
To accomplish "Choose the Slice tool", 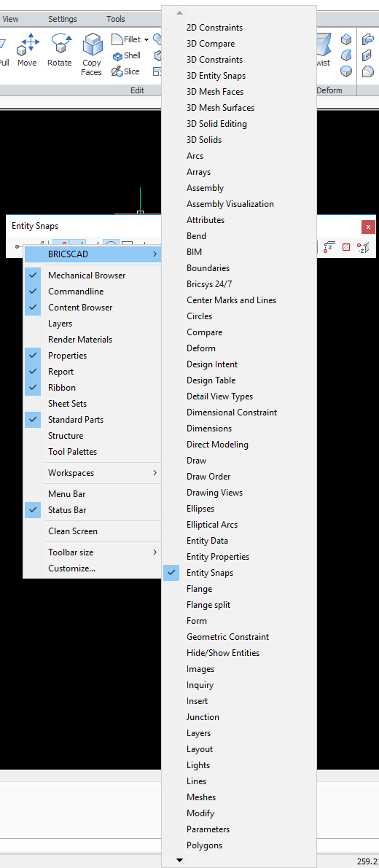I will (x=125, y=71).
